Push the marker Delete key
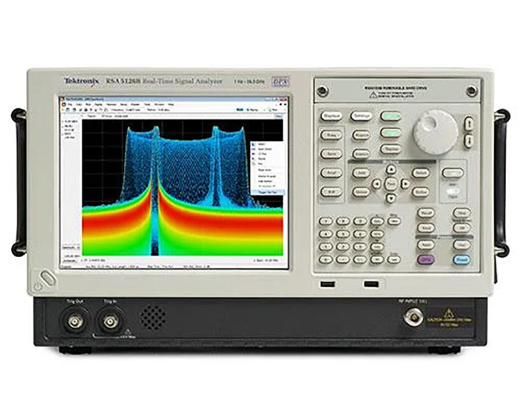The height and width of the screenshot is (420, 521). pyautogui.click(x=361, y=192)
